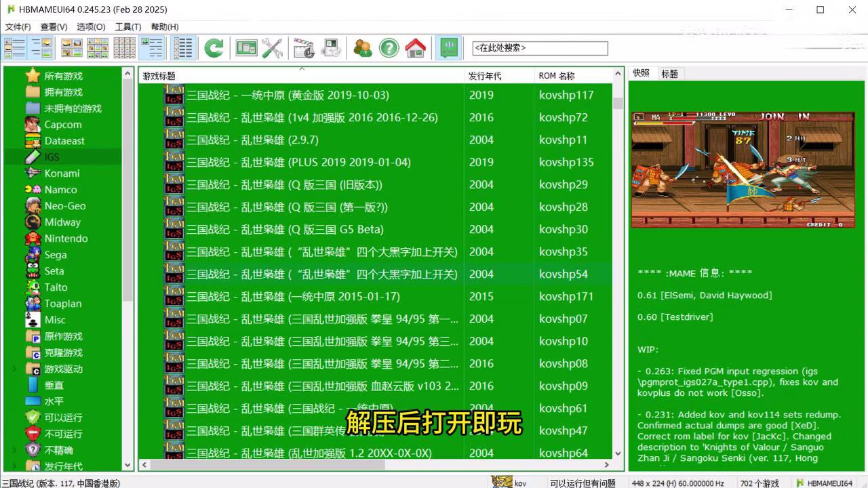
Task: Sort by ROM 名称 column header
Action: click(x=573, y=76)
